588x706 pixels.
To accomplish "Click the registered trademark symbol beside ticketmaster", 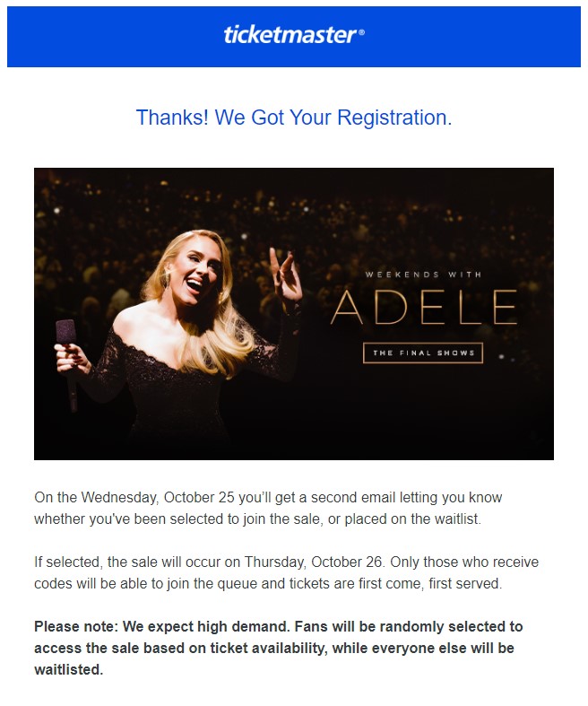I will point(362,31).
